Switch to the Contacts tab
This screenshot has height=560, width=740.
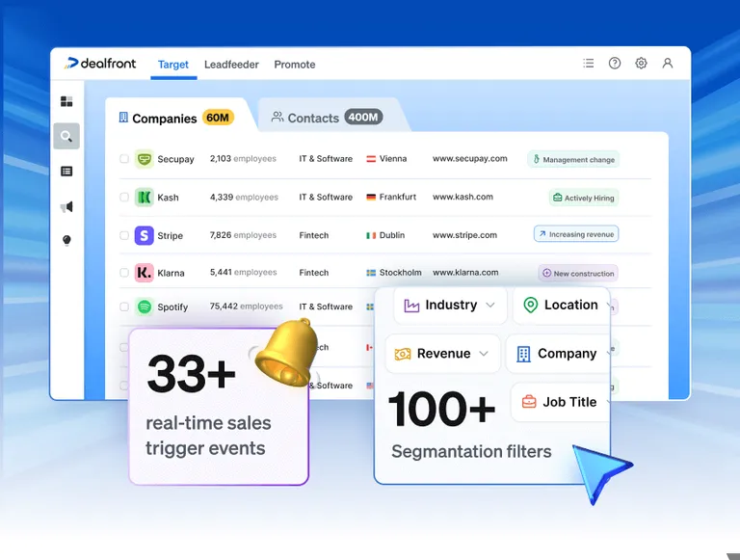point(327,118)
